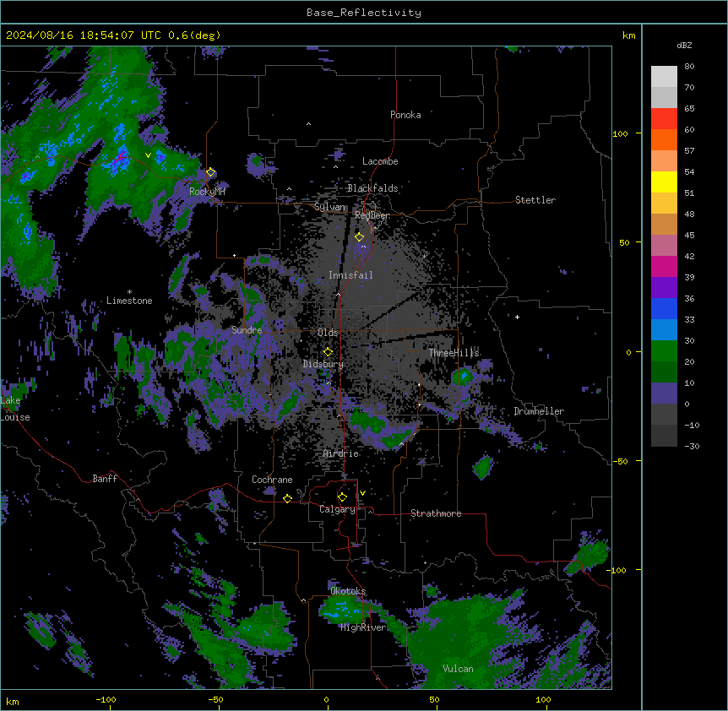
Task: Click the RedDeer city label
Action: click(372, 215)
